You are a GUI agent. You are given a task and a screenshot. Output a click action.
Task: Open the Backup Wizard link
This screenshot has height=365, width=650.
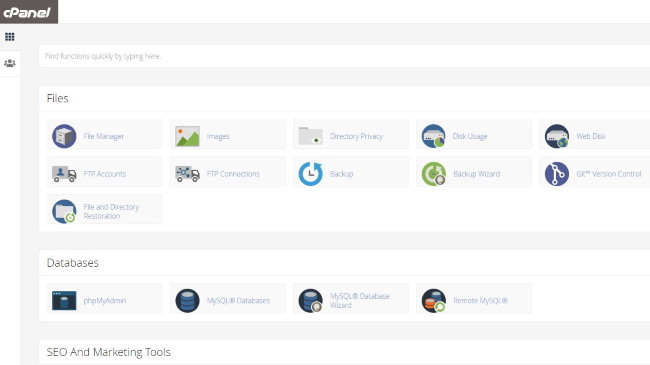click(476, 174)
